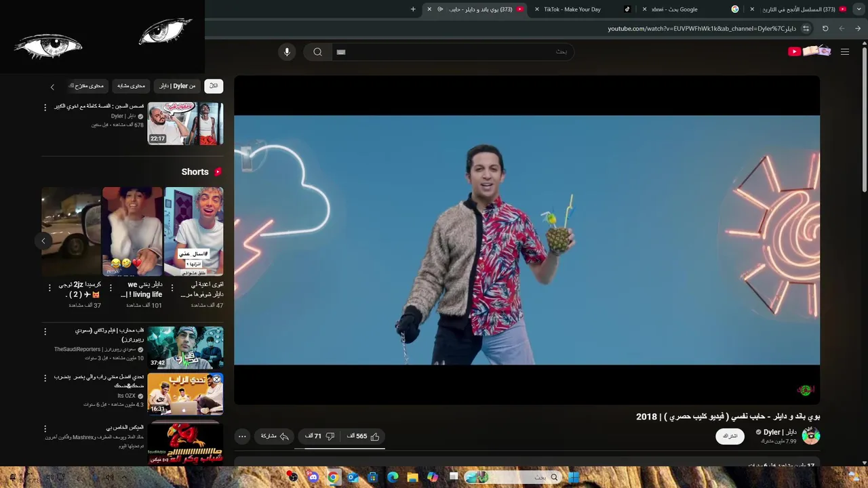This screenshot has height=488, width=868.
Task: Select the محتوى مشابه filter chip
Action: [x=131, y=86]
